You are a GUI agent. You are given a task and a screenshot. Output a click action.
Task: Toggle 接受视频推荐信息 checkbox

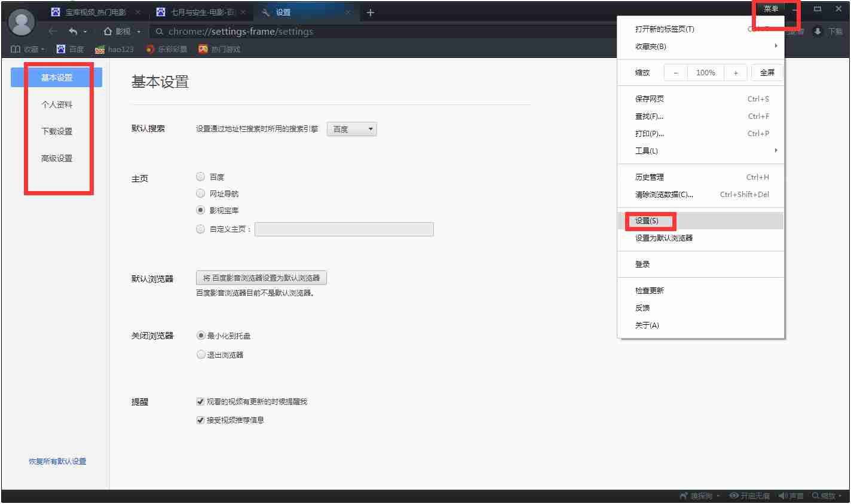[200, 420]
